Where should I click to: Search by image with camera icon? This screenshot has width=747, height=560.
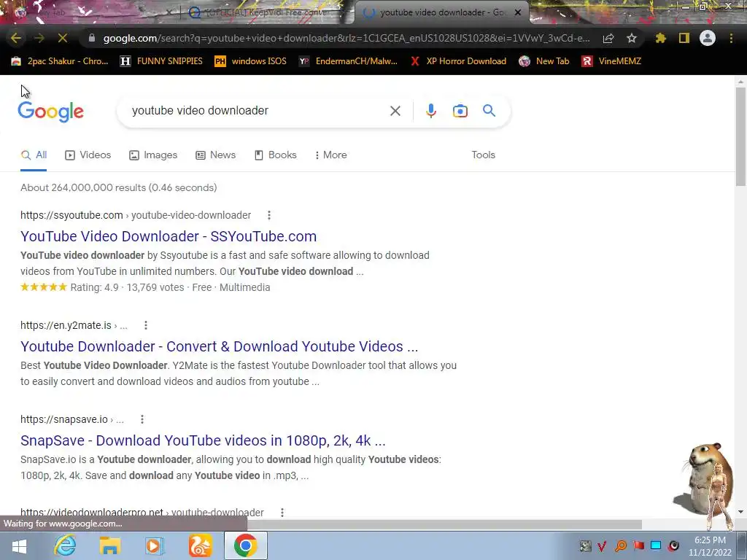pos(460,111)
